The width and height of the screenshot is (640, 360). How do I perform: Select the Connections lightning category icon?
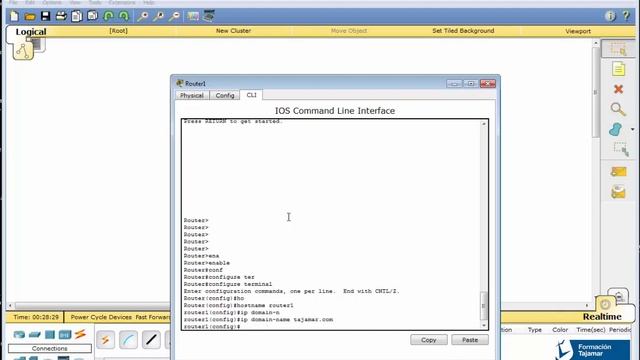pos(80,334)
